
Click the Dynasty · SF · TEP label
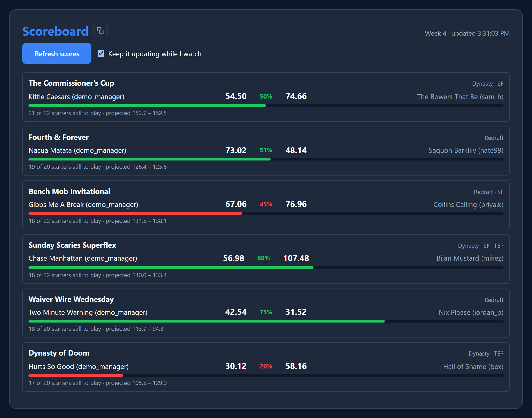pos(481,246)
